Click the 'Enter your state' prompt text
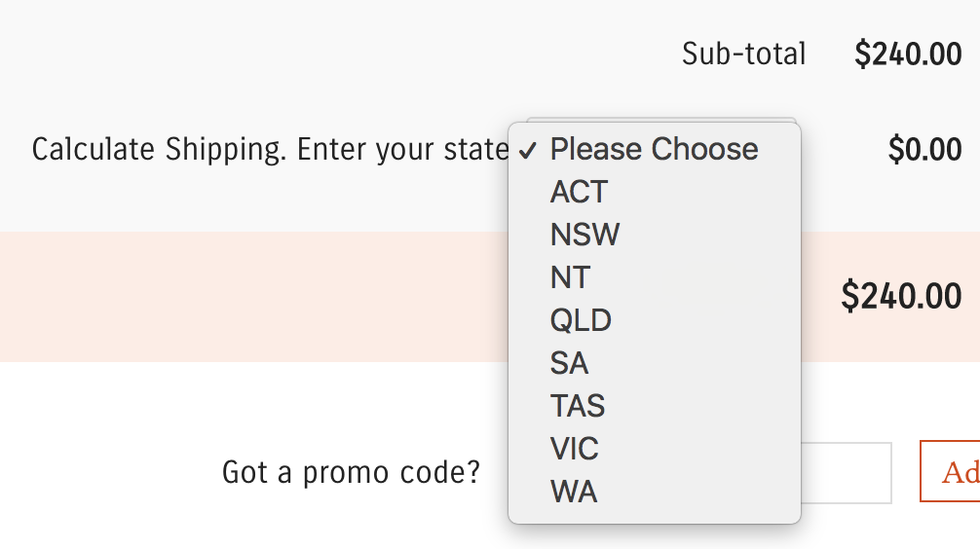 (x=402, y=150)
